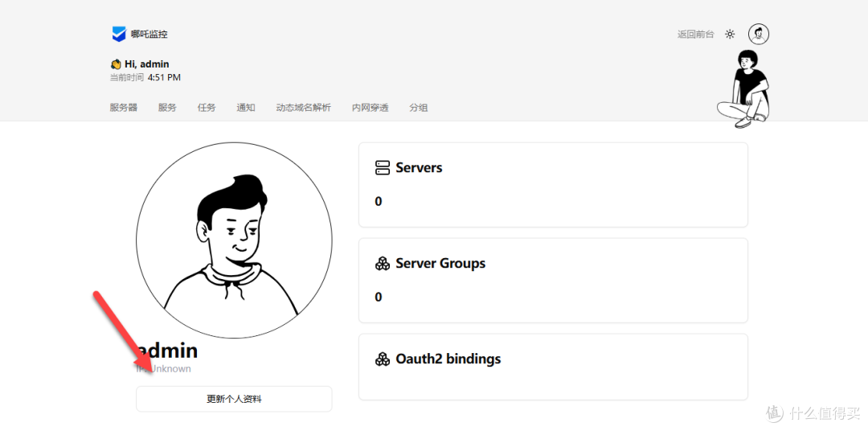Click the 哪吒监控 title text
Image resolution: width=868 pixels, height=431 pixels.
(149, 35)
